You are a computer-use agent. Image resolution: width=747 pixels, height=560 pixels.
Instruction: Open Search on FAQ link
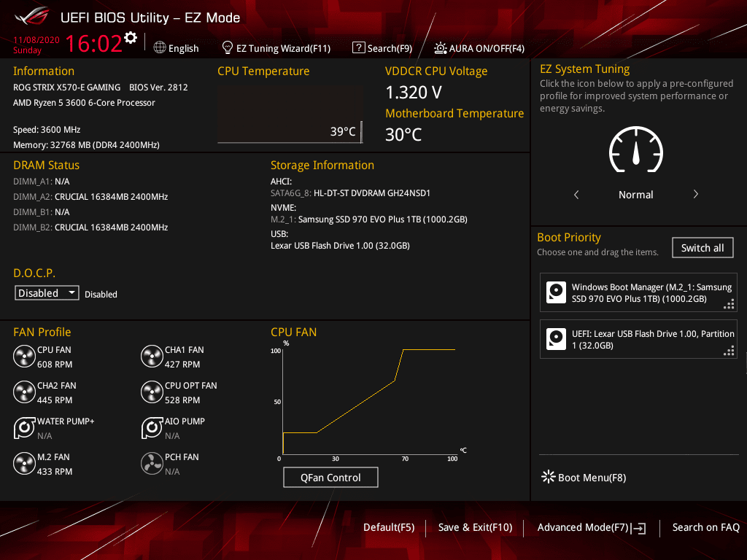(x=706, y=527)
